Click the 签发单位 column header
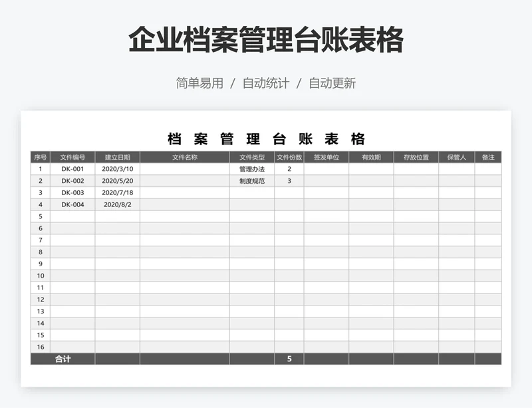The width and height of the screenshot is (532, 408). tap(327, 157)
